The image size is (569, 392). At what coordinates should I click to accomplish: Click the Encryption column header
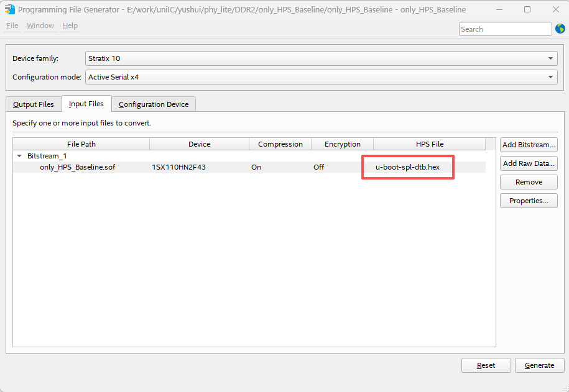click(x=343, y=144)
